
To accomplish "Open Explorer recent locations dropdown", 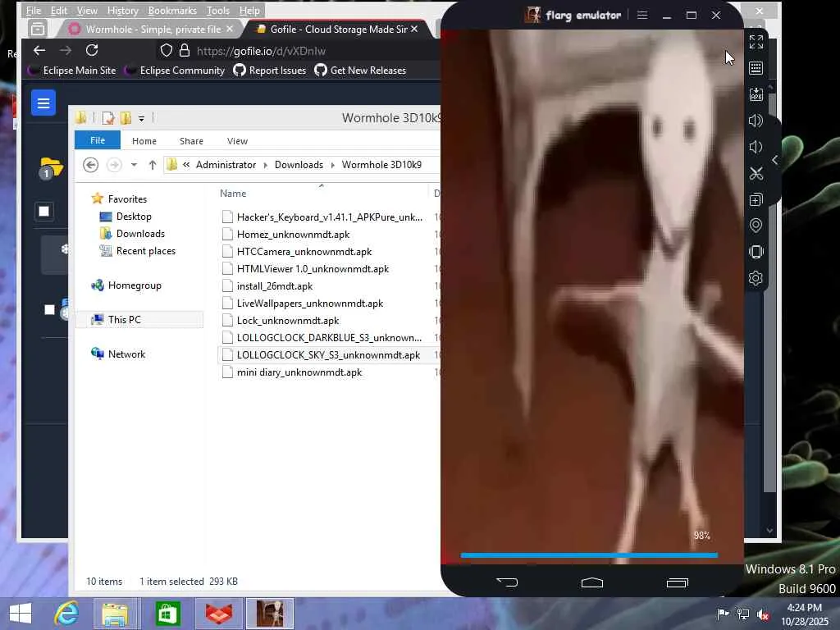I will tap(134, 164).
